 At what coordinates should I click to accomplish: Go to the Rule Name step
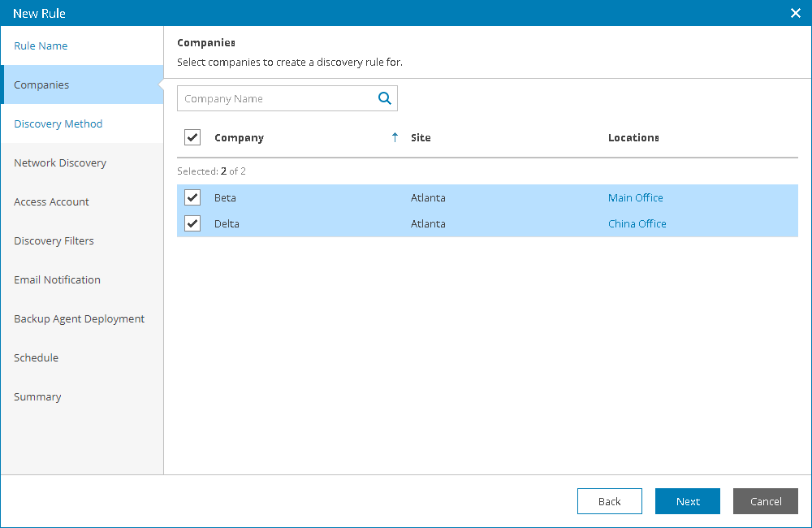click(41, 46)
